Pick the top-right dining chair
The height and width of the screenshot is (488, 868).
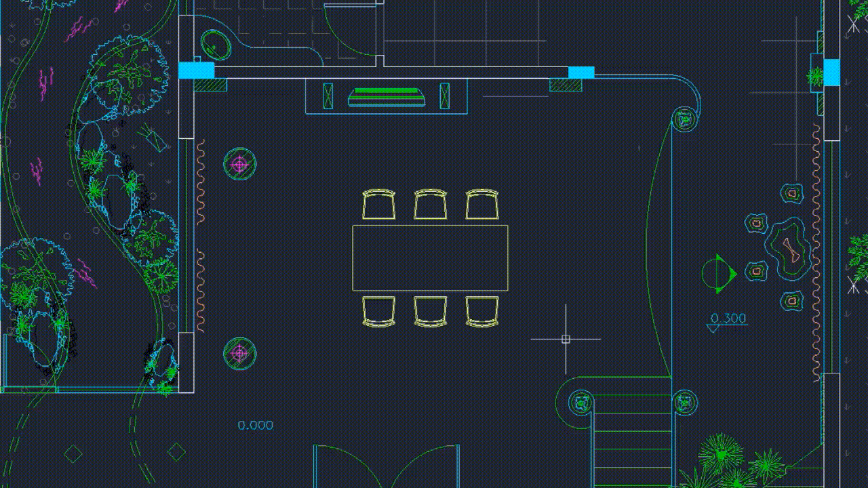point(482,204)
